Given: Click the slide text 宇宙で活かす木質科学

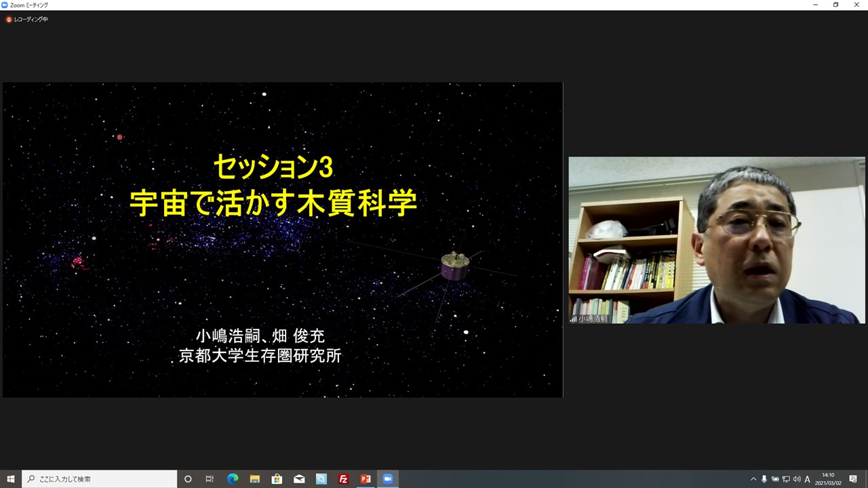Looking at the screenshot, I should pos(273,203).
